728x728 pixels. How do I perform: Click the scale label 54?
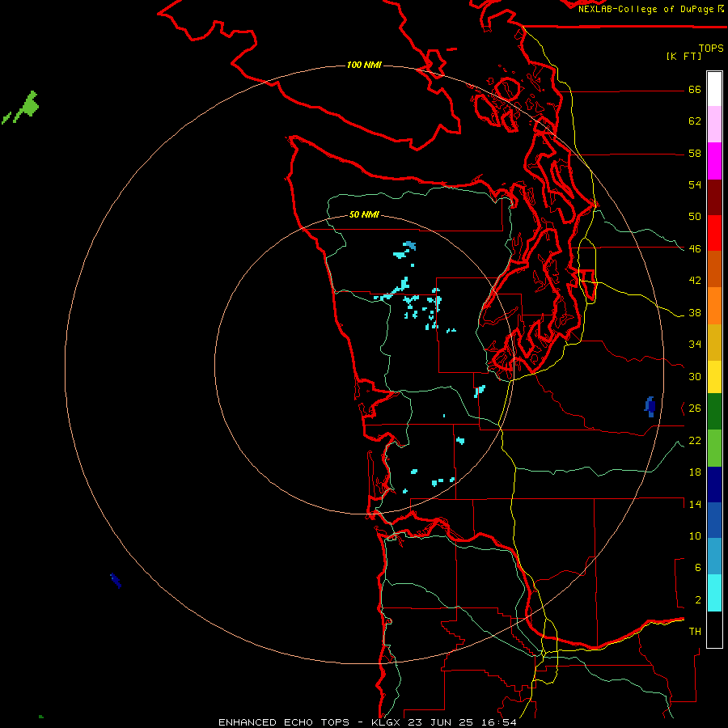(x=695, y=184)
